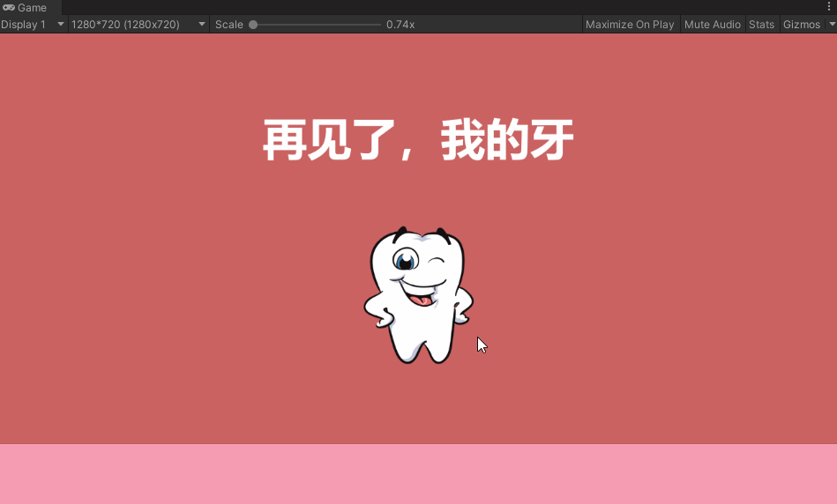Toggle Gizmos in the Game view
837x504 pixels.
coord(801,25)
